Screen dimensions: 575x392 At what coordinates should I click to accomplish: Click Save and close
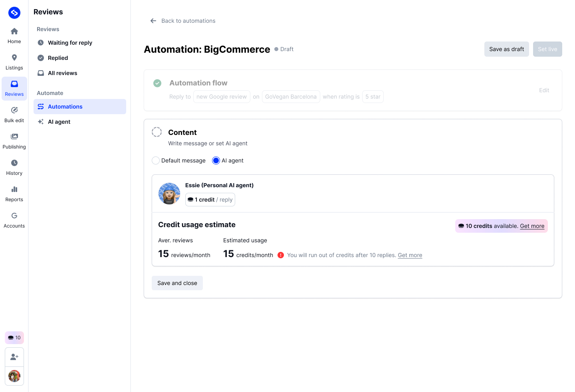pyautogui.click(x=177, y=283)
